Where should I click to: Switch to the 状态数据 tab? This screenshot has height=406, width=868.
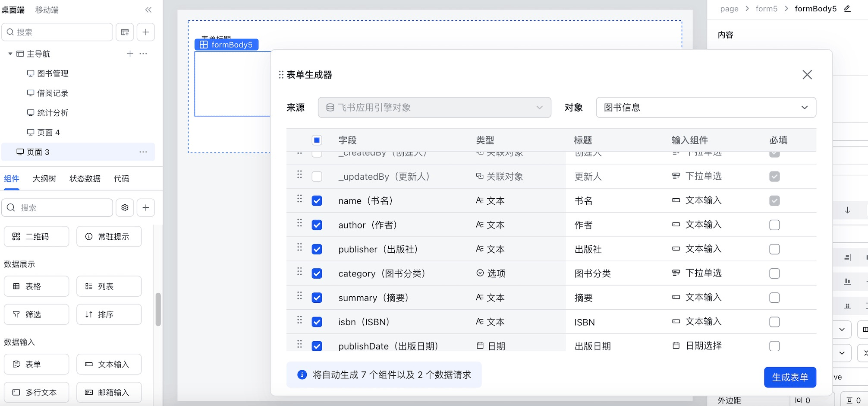tap(85, 178)
